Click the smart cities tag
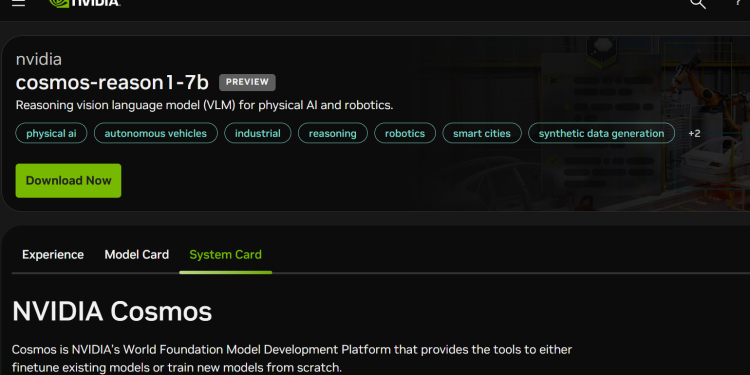This screenshot has height=375, width=750. point(482,133)
